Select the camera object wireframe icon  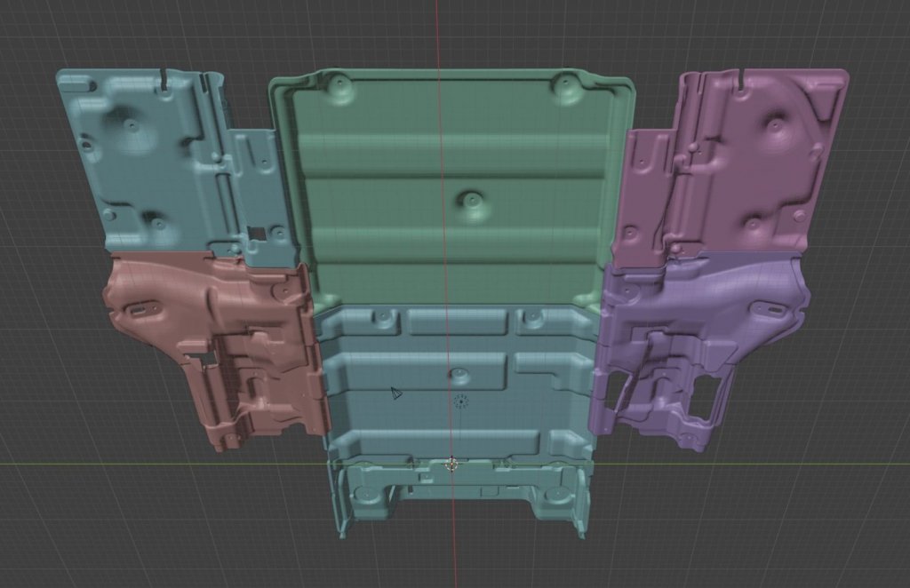click(x=396, y=393)
